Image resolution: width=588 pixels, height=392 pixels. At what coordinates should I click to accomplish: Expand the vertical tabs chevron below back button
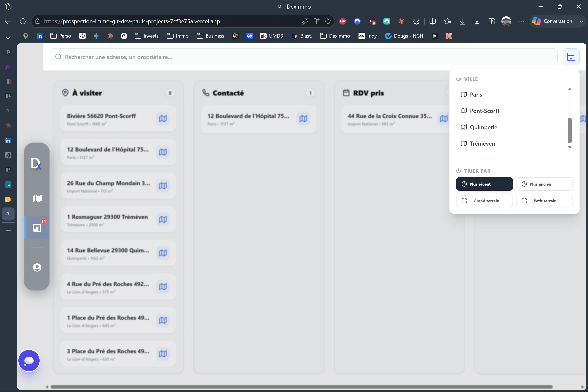8,38
